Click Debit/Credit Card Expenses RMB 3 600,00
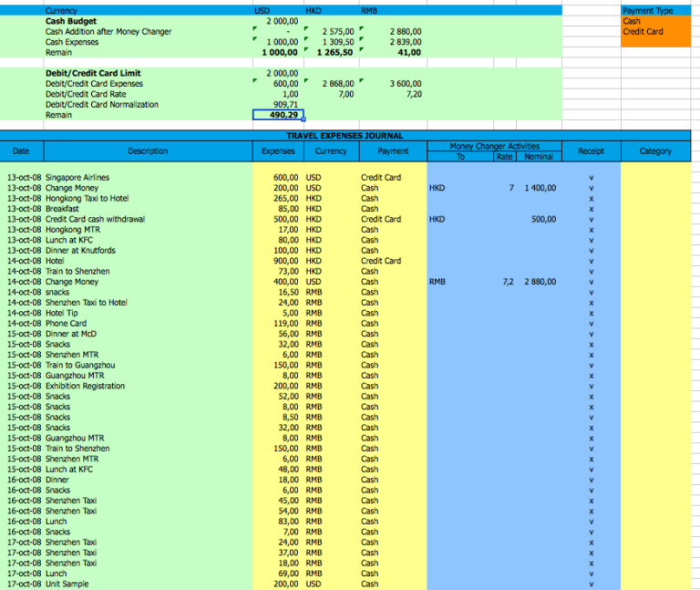700x590 pixels. click(x=406, y=84)
